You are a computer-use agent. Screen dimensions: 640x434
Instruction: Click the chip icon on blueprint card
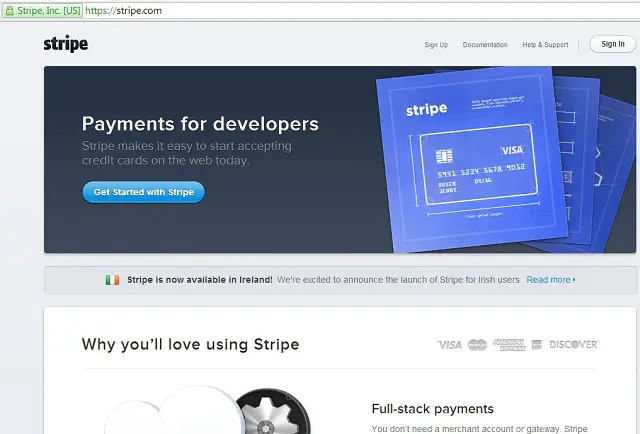point(444,156)
